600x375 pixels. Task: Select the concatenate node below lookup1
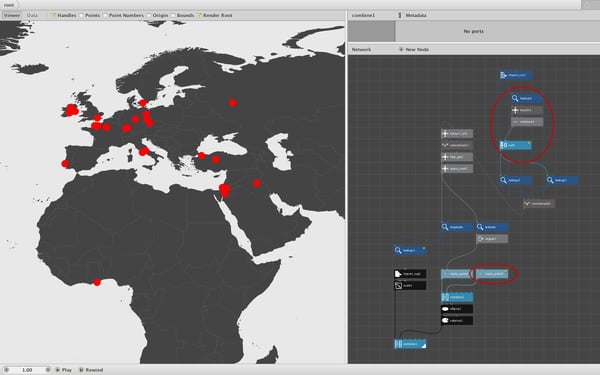coord(538,204)
